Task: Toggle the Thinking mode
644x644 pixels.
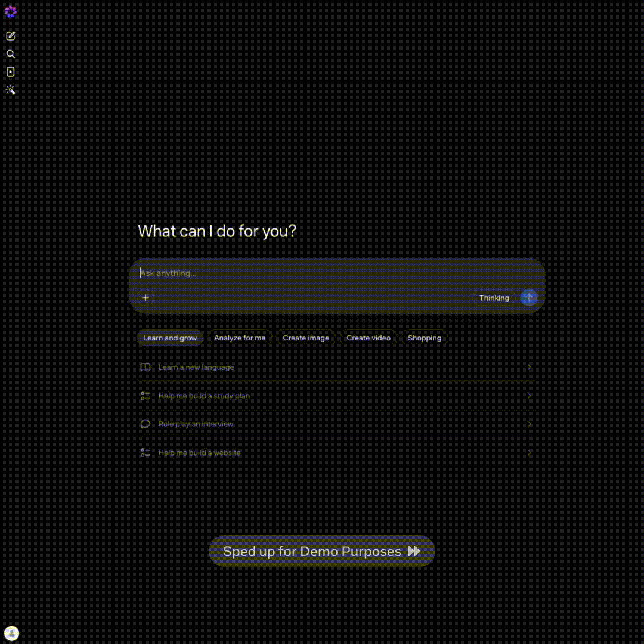Action: point(494,298)
